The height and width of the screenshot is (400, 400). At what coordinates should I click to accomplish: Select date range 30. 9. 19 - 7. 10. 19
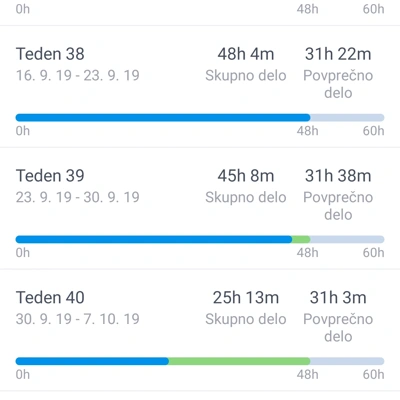tap(78, 319)
